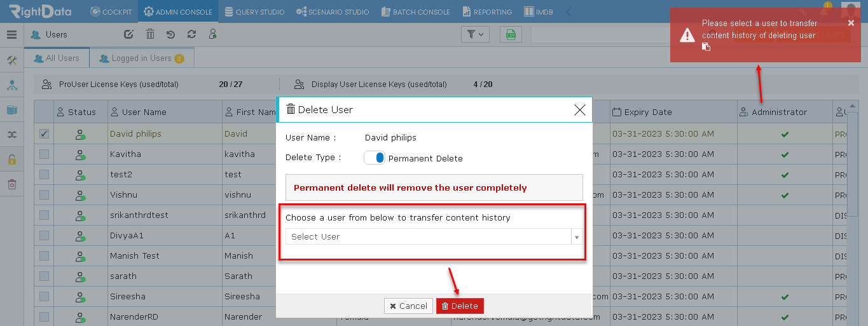Export the users list to CSV

(x=511, y=35)
